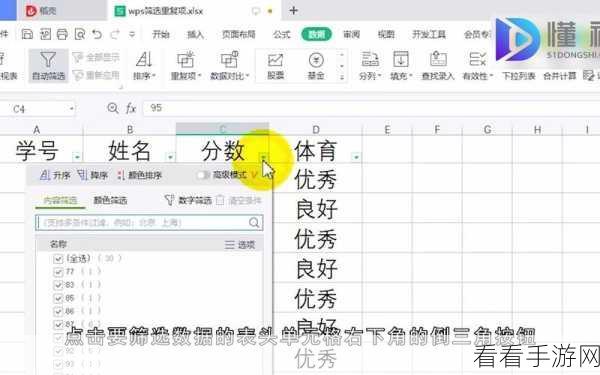The height and width of the screenshot is (375, 600).
Task: Click Dropdown List (下拉列表) button
Action: click(x=518, y=76)
